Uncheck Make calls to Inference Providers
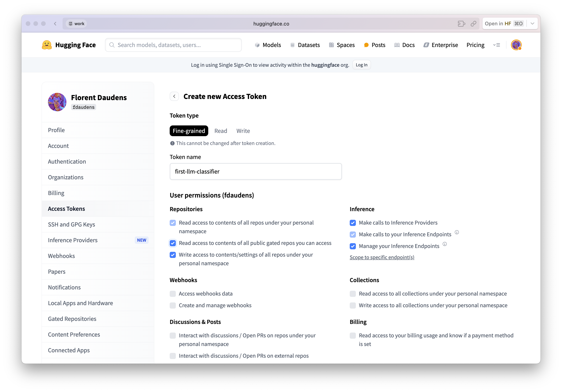The width and height of the screenshot is (562, 392). click(353, 223)
